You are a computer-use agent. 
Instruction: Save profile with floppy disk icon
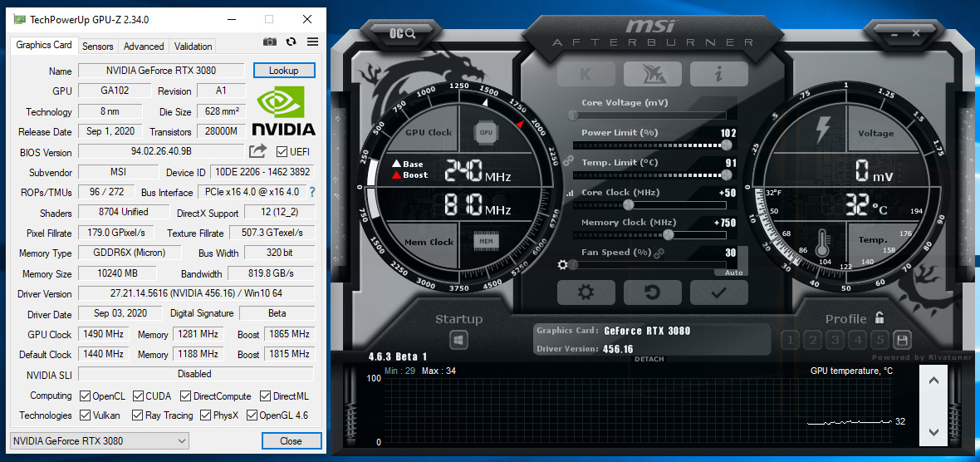[x=903, y=340]
